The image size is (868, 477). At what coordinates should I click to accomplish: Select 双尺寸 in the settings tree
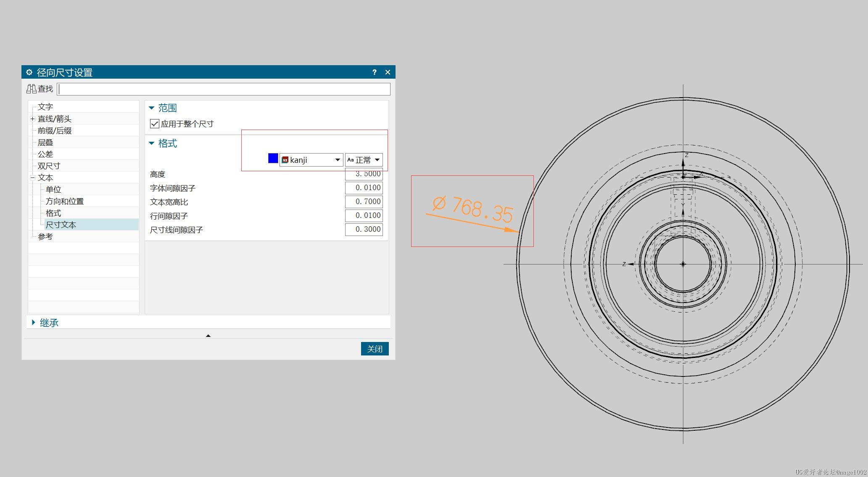pos(49,166)
